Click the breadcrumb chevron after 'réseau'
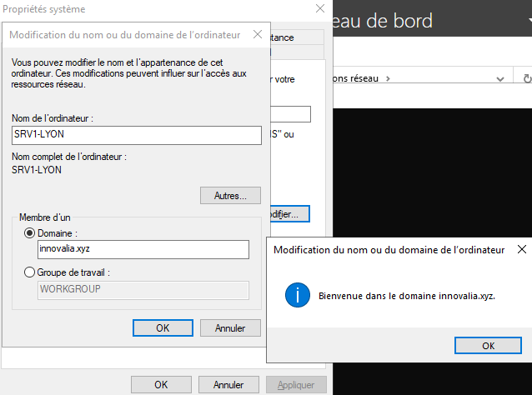Screen dimensions: 532x395 (387, 78)
